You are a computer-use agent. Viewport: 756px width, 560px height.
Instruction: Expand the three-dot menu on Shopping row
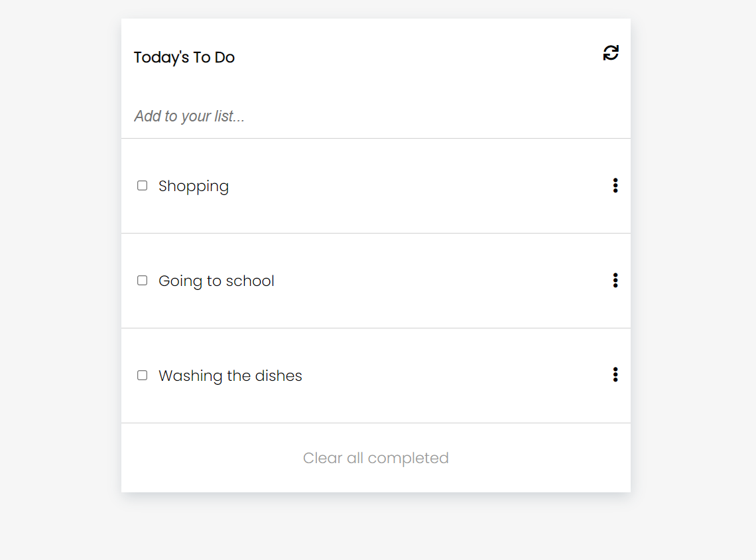[x=615, y=186]
